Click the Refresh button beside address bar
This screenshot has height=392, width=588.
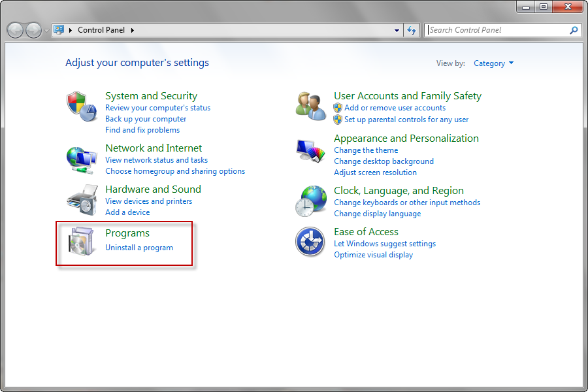click(x=412, y=31)
